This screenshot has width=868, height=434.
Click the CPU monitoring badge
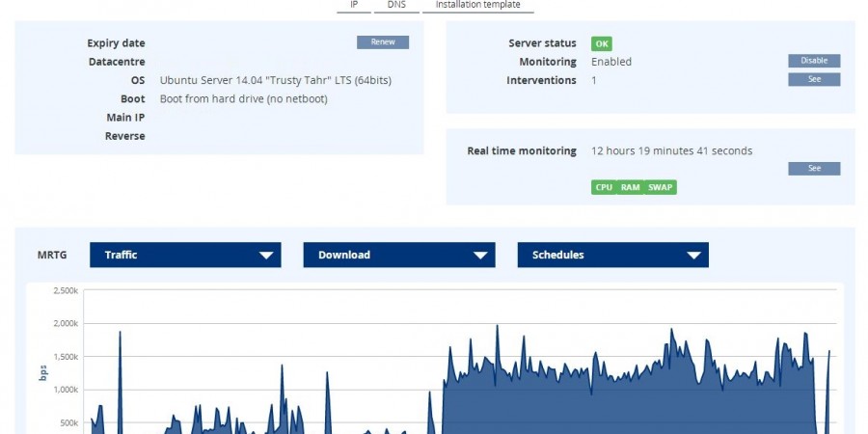pyautogui.click(x=604, y=187)
